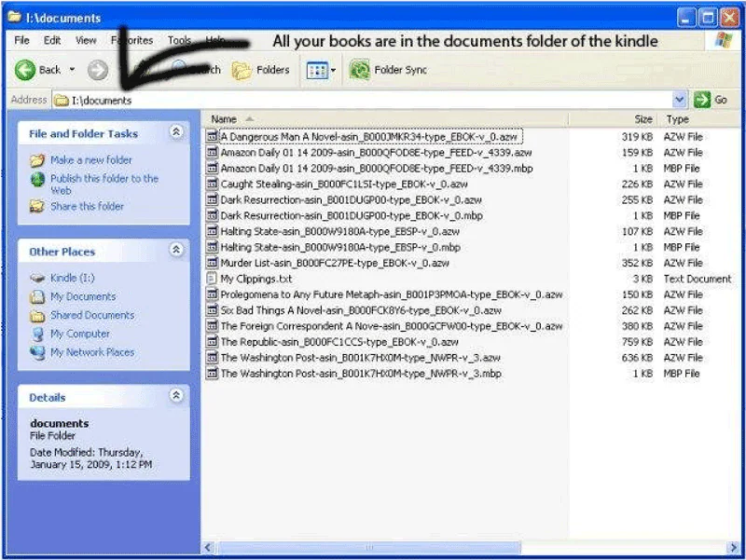This screenshot has height=560, width=746.
Task: Click the Text Document type cell
Action: point(698,279)
